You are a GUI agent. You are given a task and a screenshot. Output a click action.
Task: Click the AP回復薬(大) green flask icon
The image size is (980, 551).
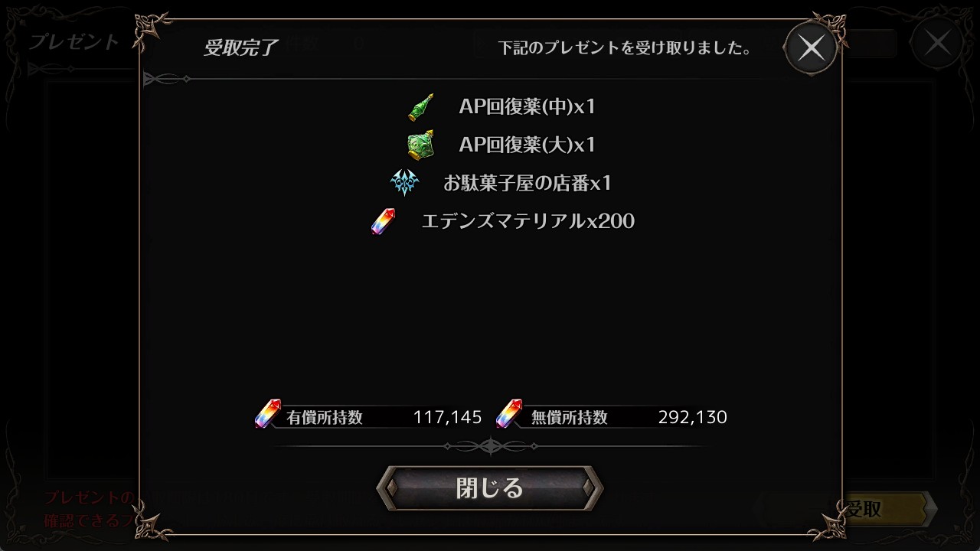[x=421, y=145]
